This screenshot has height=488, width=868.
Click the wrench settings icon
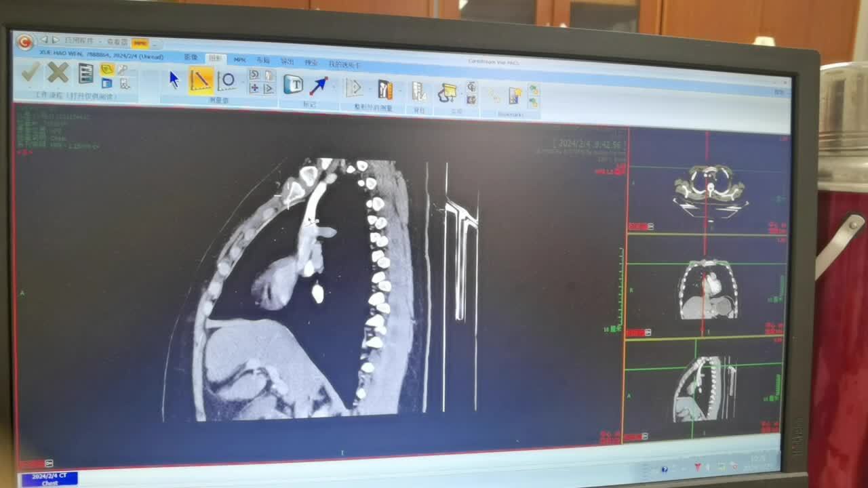pyautogui.click(x=123, y=70)
